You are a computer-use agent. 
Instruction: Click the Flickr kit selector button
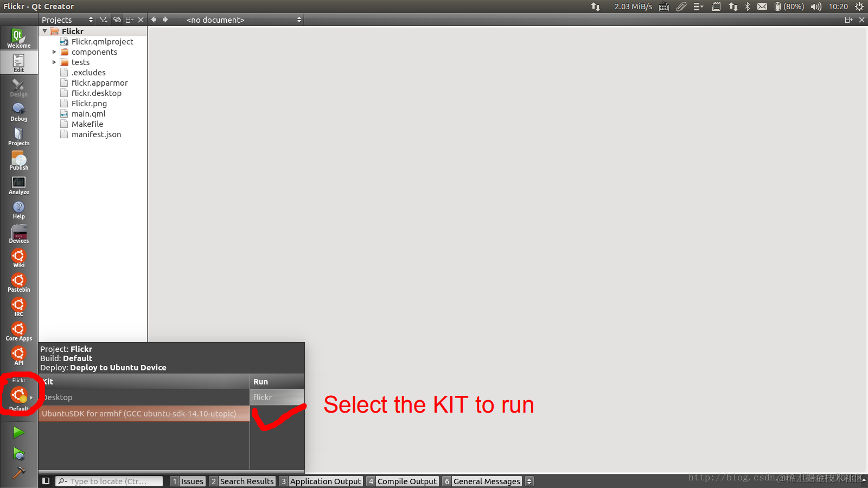pyautogui.click(x=19, y=395)
